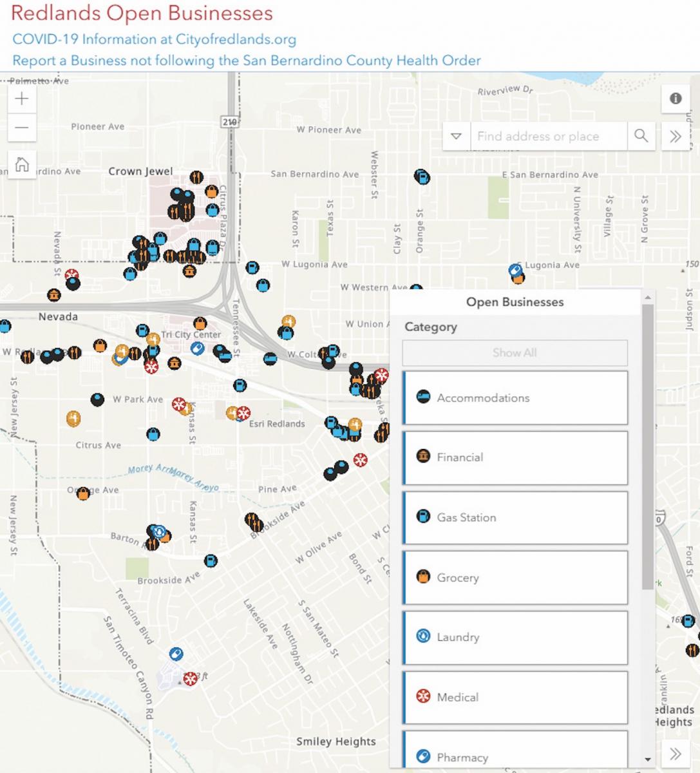Select grocery marker on Orange Ave

83,494
